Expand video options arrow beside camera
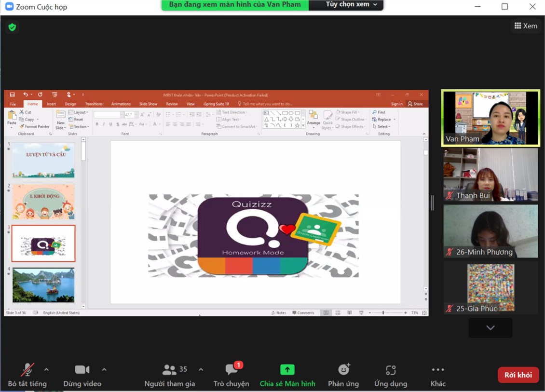This screenshot has height=392, width=545. (104, 370)
